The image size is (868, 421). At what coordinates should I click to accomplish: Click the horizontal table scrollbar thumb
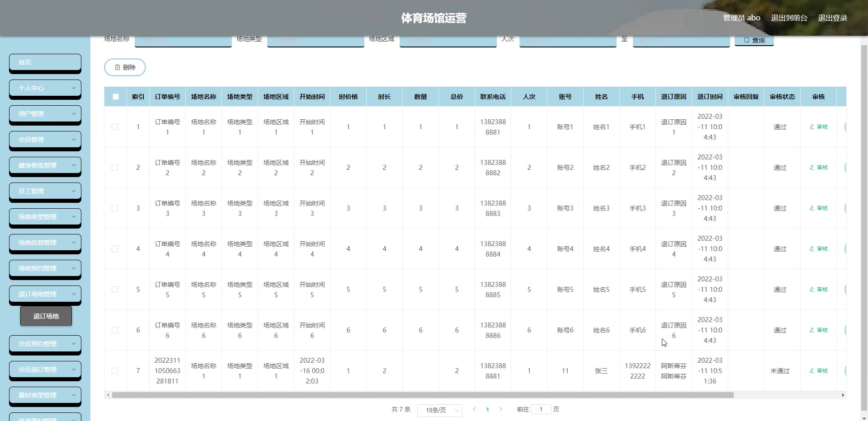[423, 395]
